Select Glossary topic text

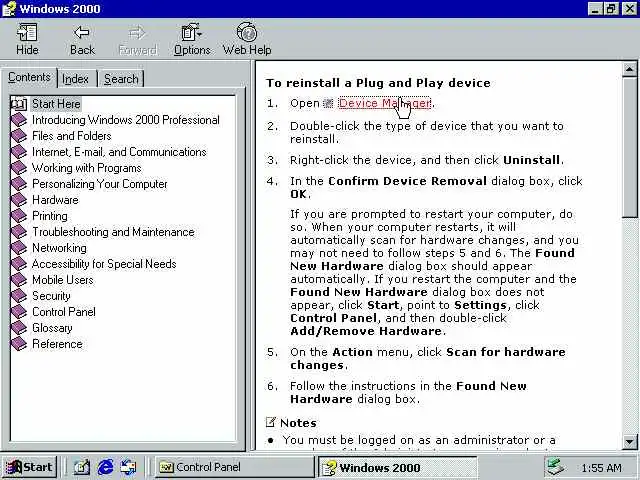[52, 328]
